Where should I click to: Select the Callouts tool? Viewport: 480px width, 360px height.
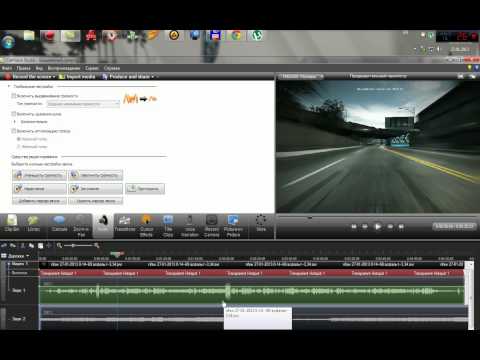click(59, 224)
